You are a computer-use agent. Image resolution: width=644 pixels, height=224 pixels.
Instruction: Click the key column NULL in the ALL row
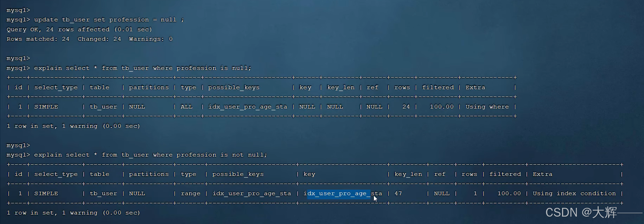pyautogui.click(x=307, y=107)
